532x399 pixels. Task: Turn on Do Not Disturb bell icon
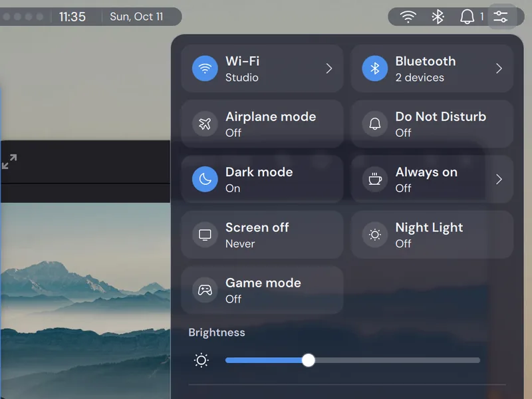coord(375,124)
